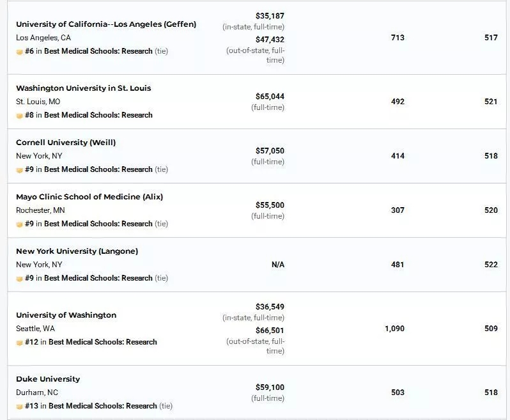Open the Cornell University (Weill) school link
Image resolution: width=510 pixels, height=420 pixels.
66,143
